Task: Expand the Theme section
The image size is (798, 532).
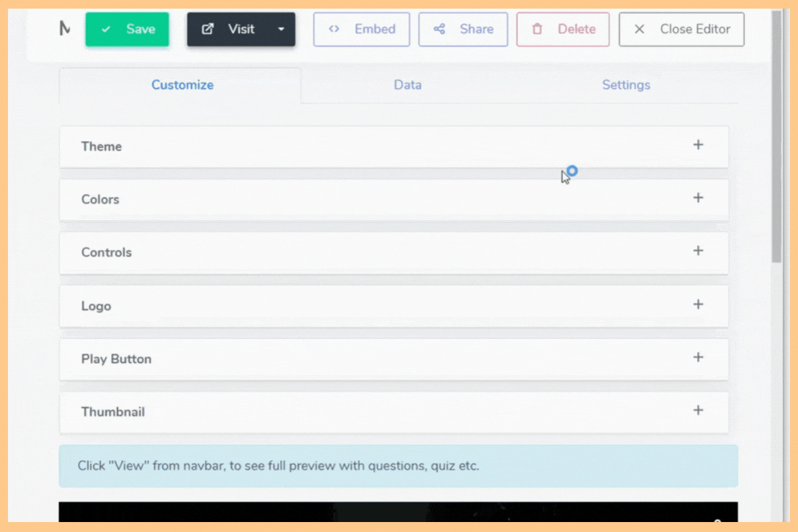Action: point(698,144)
